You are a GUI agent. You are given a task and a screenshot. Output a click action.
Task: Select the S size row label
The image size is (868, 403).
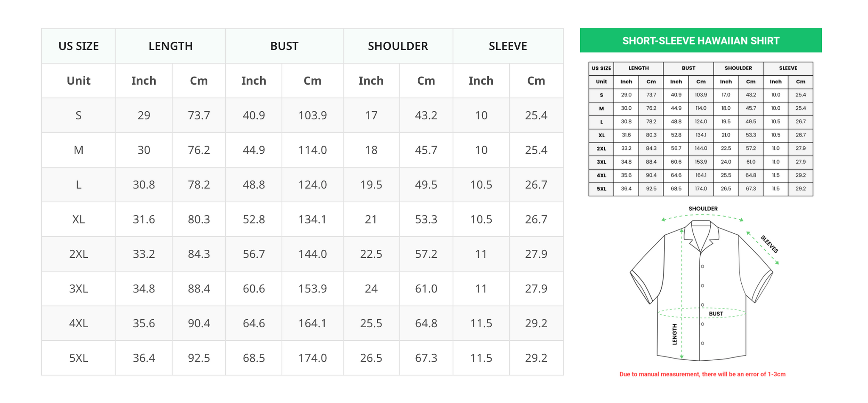78,115
